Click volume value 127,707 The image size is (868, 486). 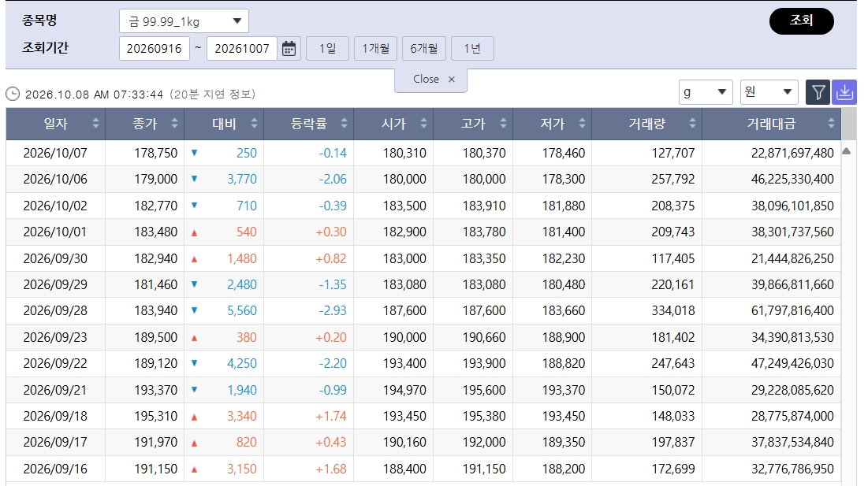pos(673,153)
